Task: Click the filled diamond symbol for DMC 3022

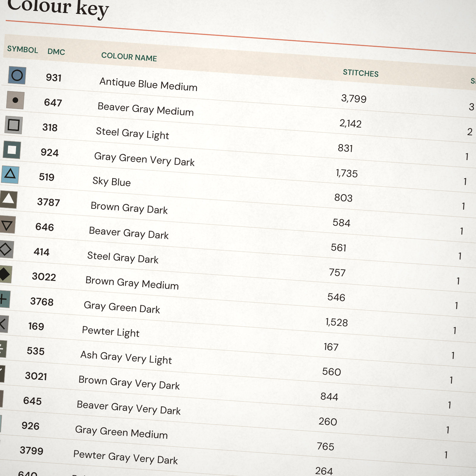Action: (x=5, y=274)
